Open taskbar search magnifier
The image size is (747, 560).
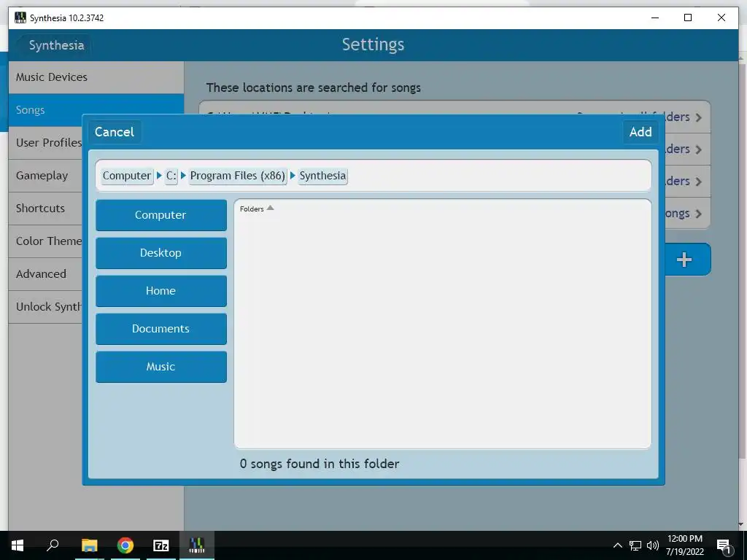(53, 545)
